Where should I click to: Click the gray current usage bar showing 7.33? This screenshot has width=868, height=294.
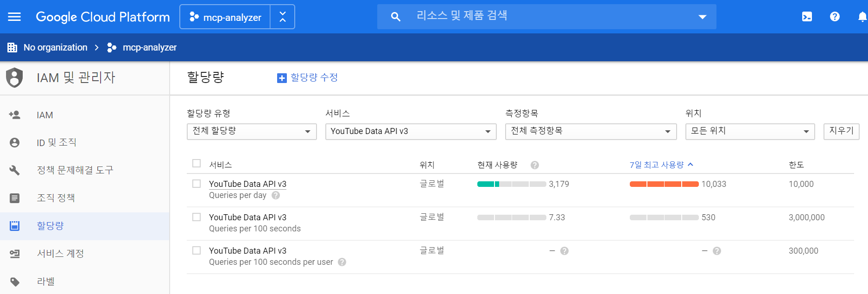coord(512,217)
